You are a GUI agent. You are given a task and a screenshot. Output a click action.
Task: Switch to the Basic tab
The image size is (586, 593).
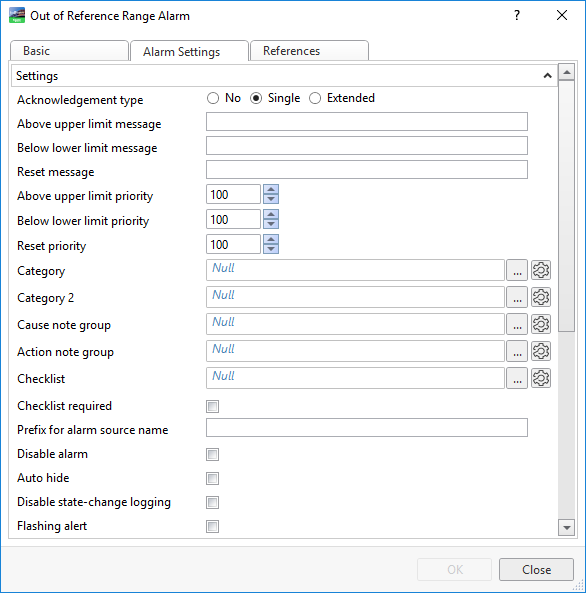69,51
